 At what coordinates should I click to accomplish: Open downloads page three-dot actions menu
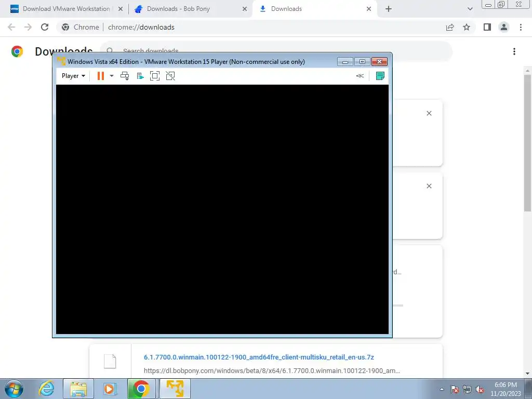[514, 51]
